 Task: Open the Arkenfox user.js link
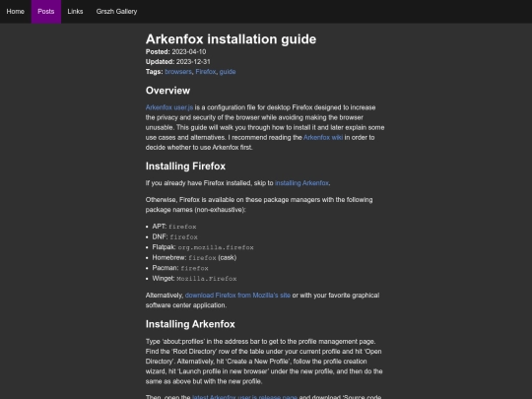pyautogui.click(x=169, y=107)
